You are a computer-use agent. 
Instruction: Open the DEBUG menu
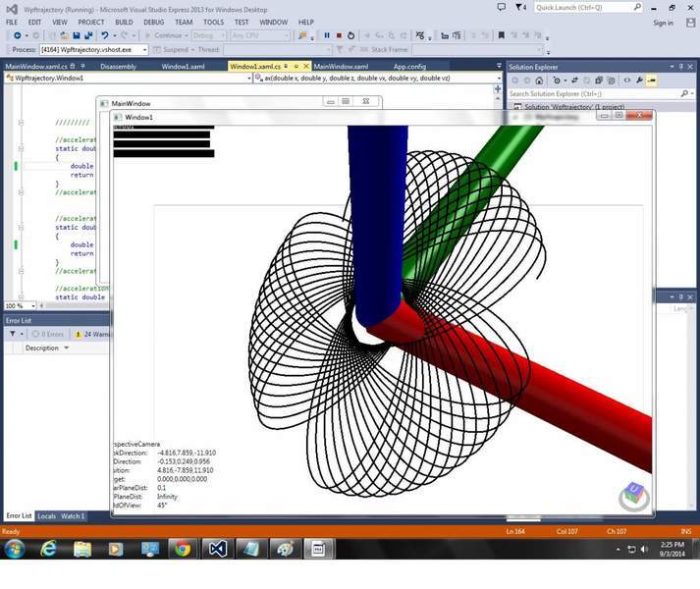[153, 22]
